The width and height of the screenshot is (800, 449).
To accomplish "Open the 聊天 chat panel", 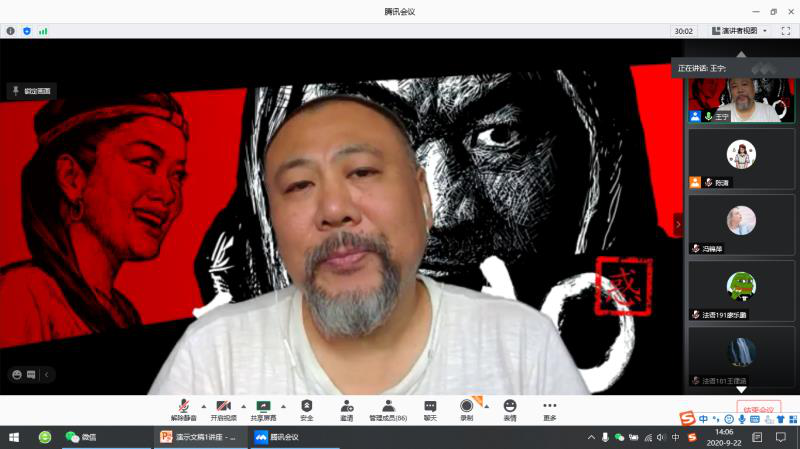I will tap(430, 408).
